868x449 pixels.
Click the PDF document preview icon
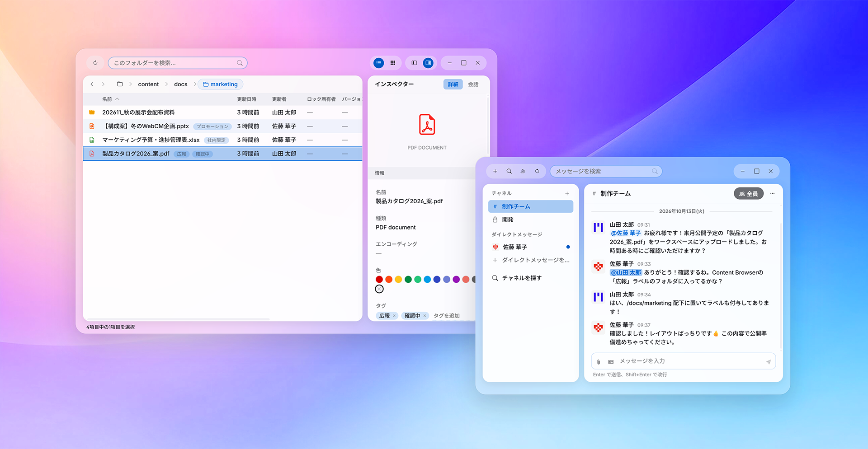[427, 125]
